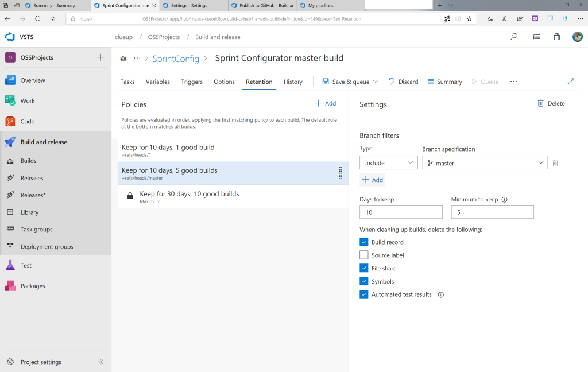
Task: Toggle File share checkbox
Action: coord(363,268)
